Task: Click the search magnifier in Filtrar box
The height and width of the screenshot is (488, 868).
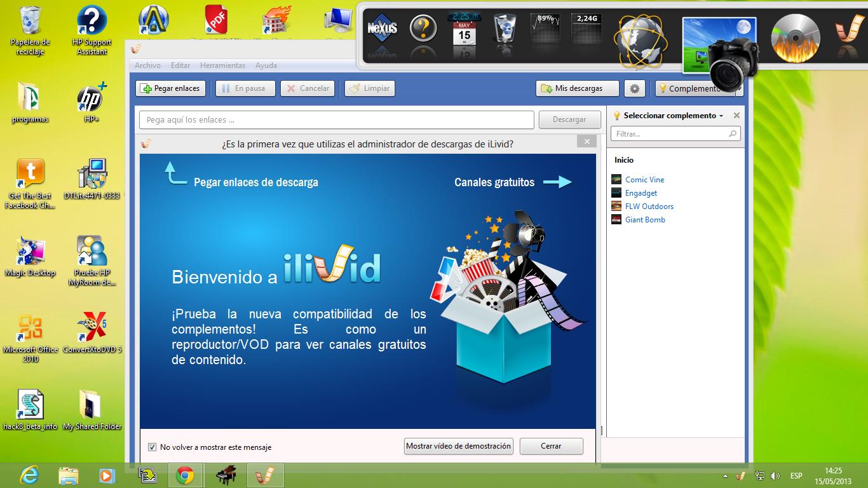Action: pos(733,133)
